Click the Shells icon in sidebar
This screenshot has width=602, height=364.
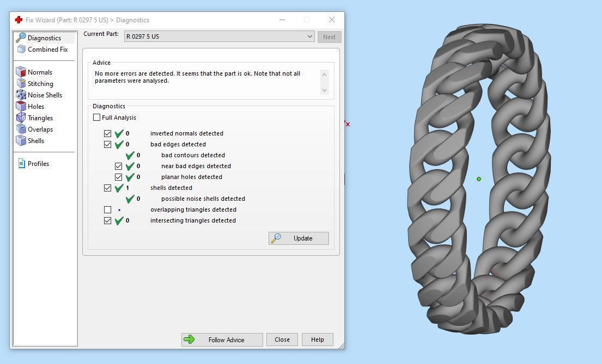tap(21, 140)
